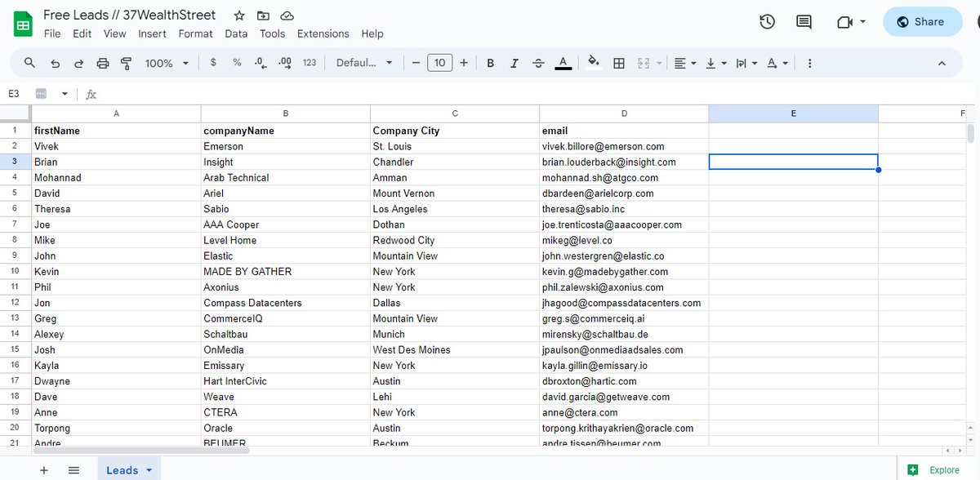Decrease decimal places
The image size is (980, 480).
point(261,63)
